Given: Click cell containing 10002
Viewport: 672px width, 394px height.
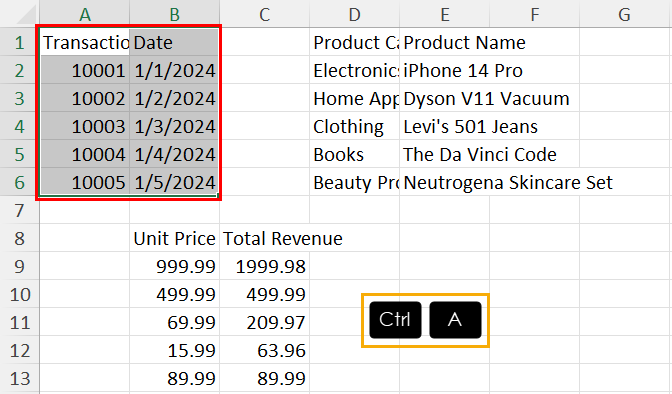Looking at the screenshot, I should tap(84, 98).
